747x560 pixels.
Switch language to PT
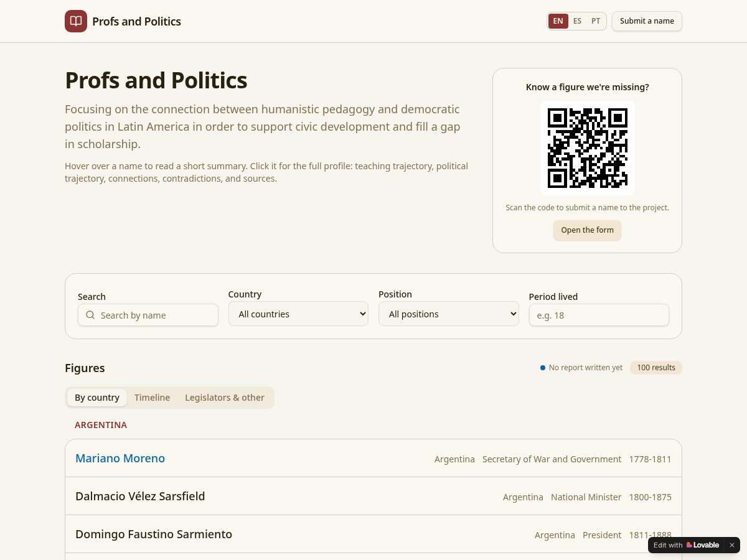[596, 21]
